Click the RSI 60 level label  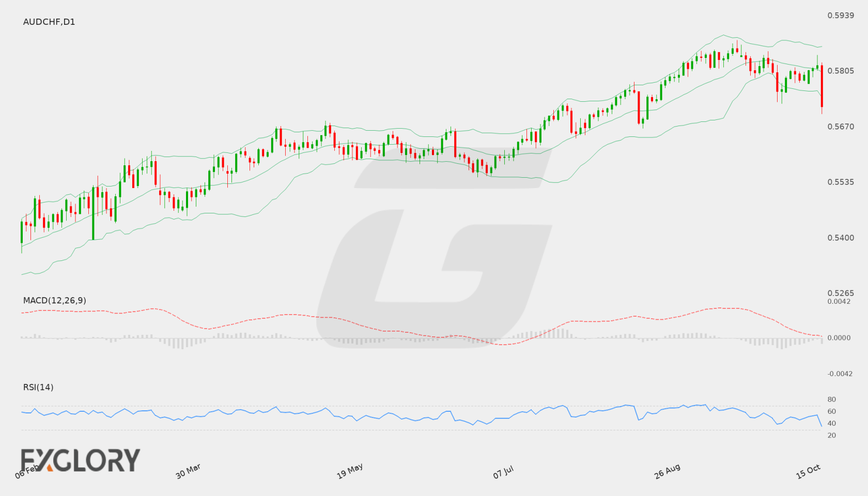(x=832, y=411)
